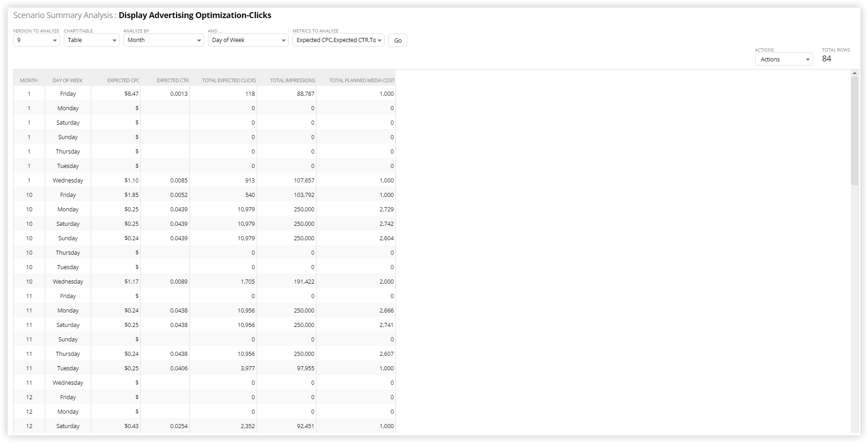Click the $1.17 CPC cell

(x=116, y=282)
